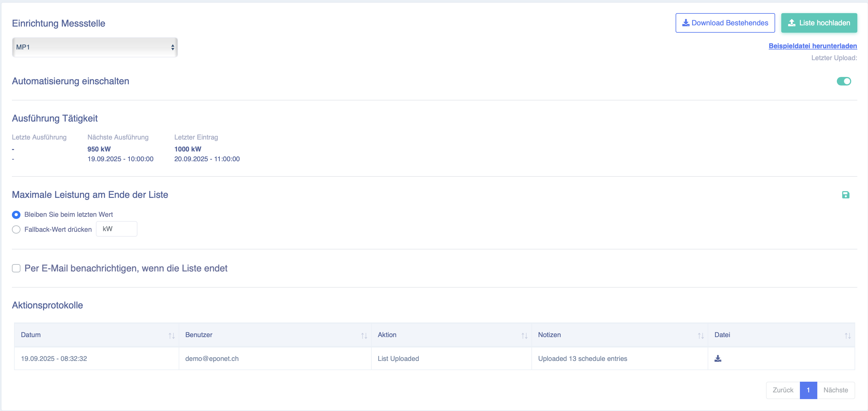Click the 1000 kW last entry value
The height and width of the screenshot is (411, 868).
188,149
